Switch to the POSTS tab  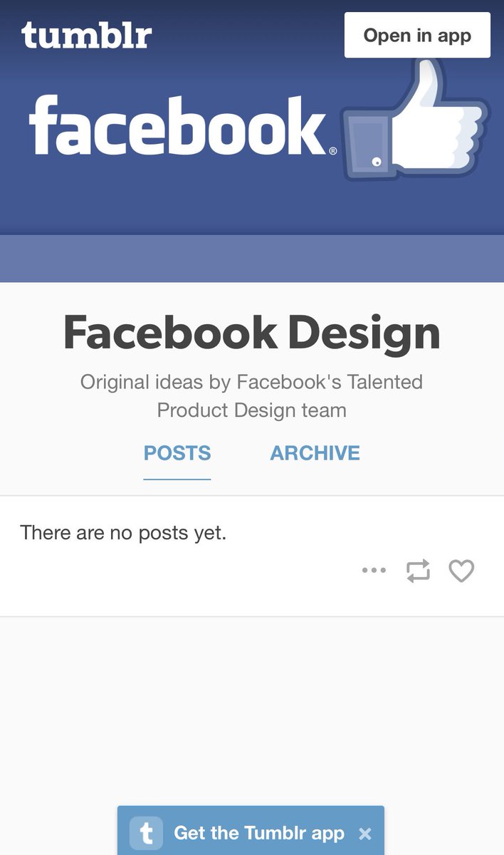point(177,453)
